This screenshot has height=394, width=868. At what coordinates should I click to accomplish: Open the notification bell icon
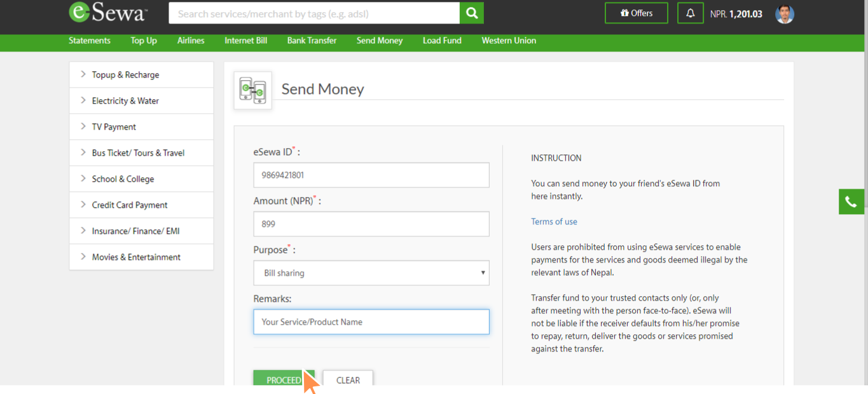click(690, 13)
